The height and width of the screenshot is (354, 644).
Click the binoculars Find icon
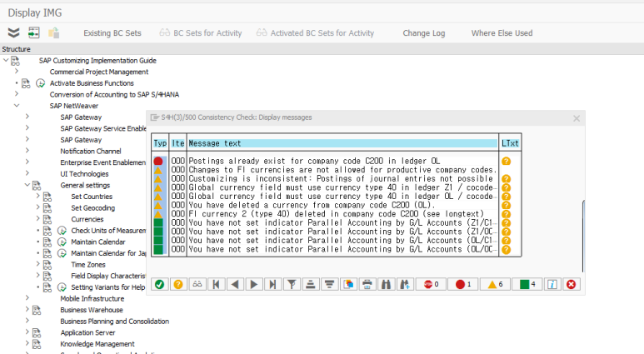tap(386, 284)
